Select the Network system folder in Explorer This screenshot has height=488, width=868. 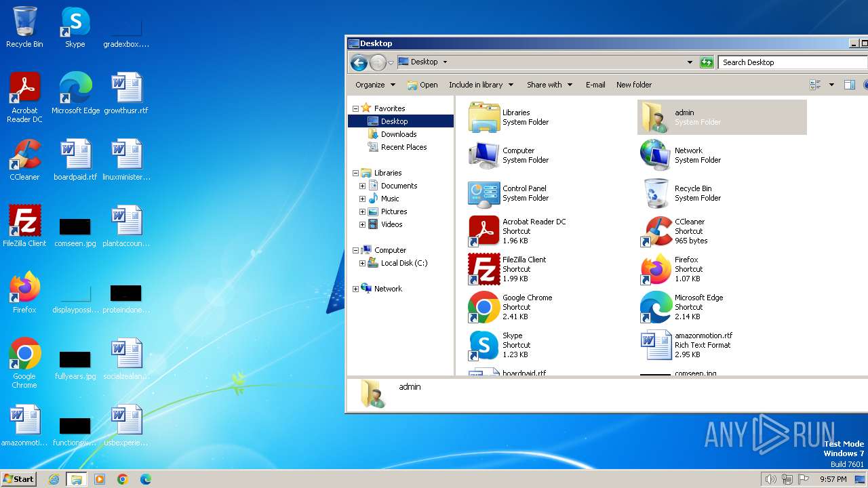(722, 155)
